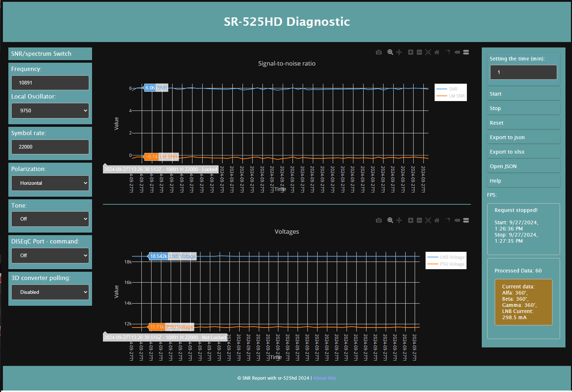Reset axes with home icon on SNR chart
572x392 pixels.
pos(437,52)
